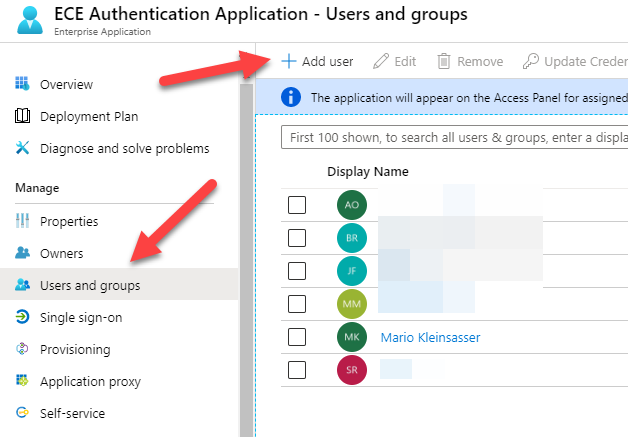
Task: Click the Add user button
Action: coord(317,61)
